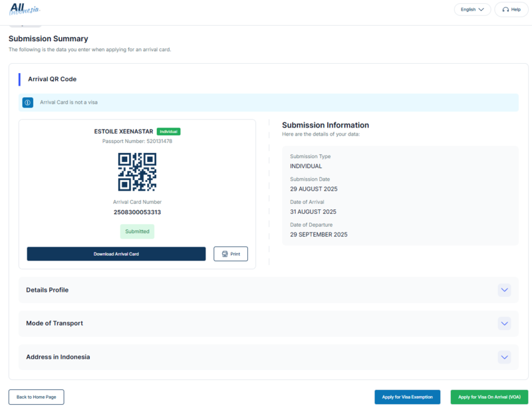Click the submission date 29 AUGUST 2025
532x408 pixels.
click(314, 189)
